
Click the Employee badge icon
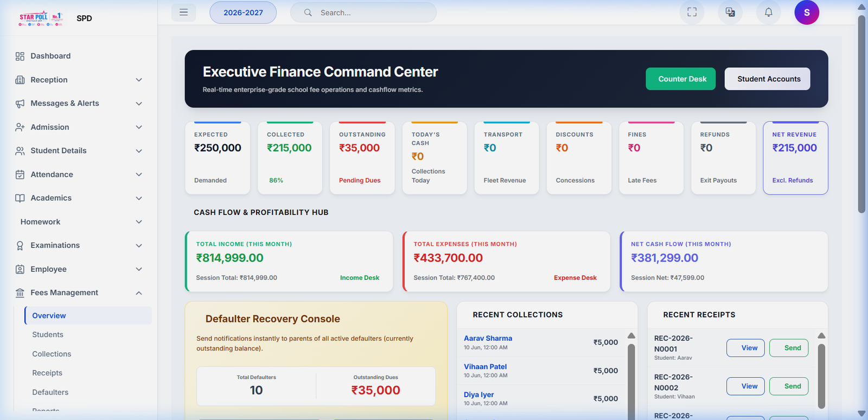point(20,269)
